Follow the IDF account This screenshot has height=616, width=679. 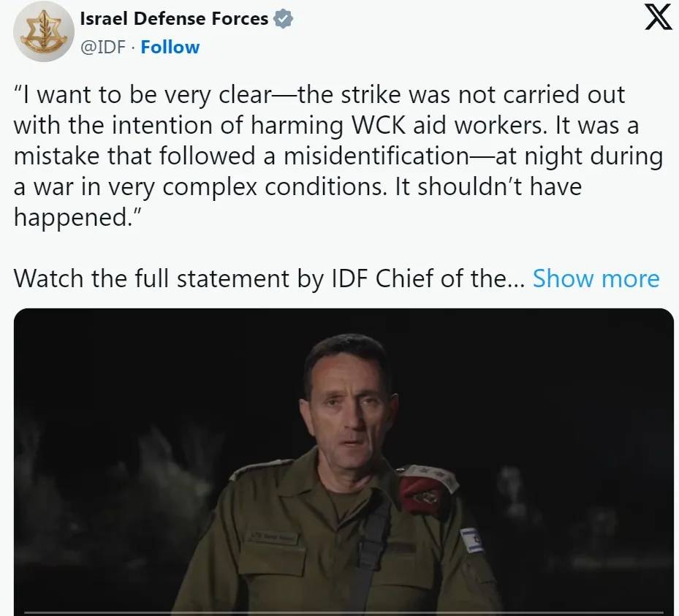coord(170,47)
